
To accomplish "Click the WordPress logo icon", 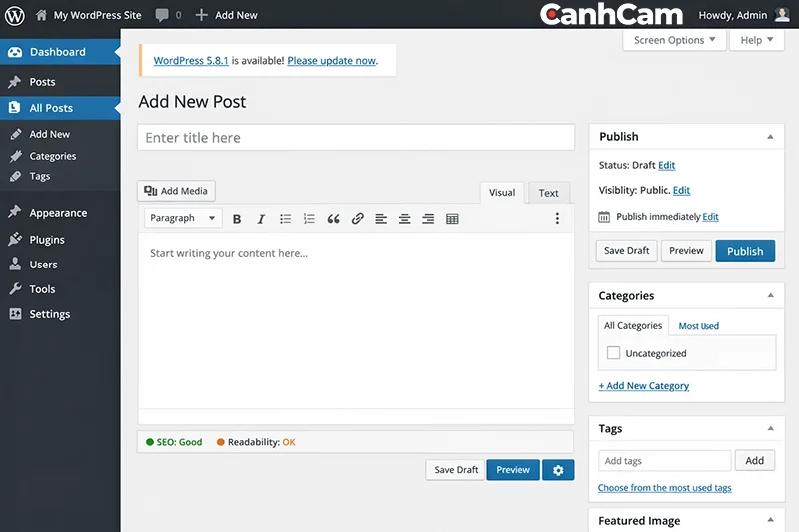I will pos(15,15).
